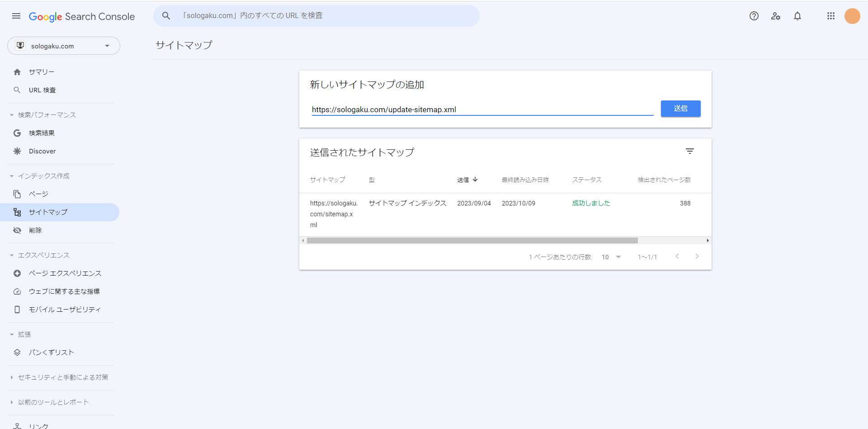This screenshot has width=868, height=429.
Task: Focus the URL inspection search field
Action: point(316,16)
